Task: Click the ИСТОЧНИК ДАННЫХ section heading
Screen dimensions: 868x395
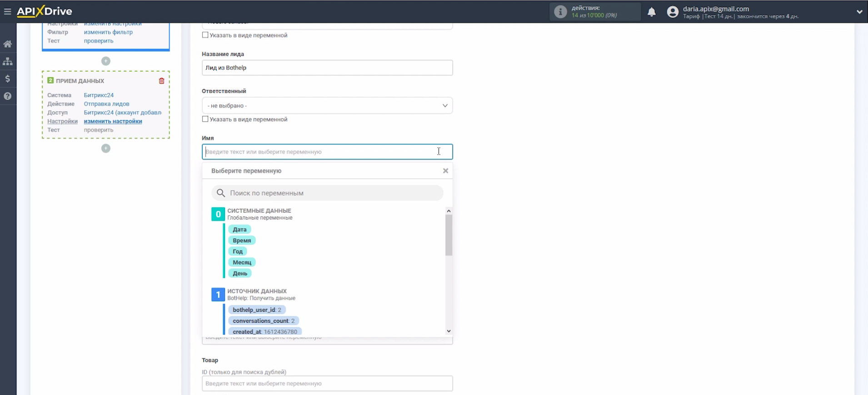Action: (x=257, y=291)
